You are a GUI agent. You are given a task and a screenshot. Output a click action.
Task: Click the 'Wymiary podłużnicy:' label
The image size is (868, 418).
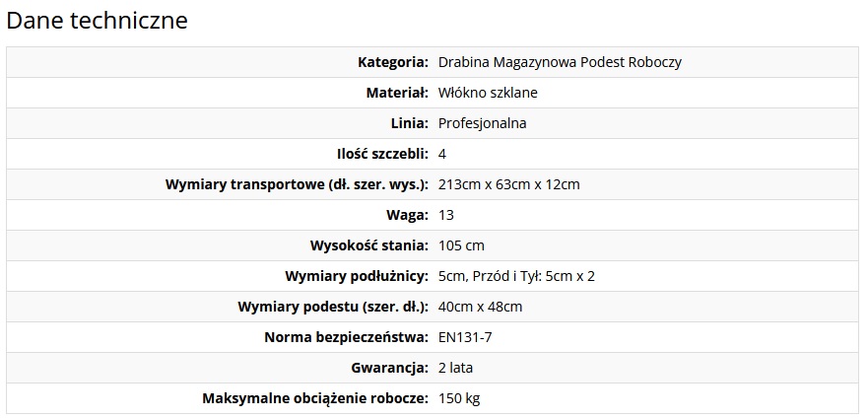click(x=357, y=276)
